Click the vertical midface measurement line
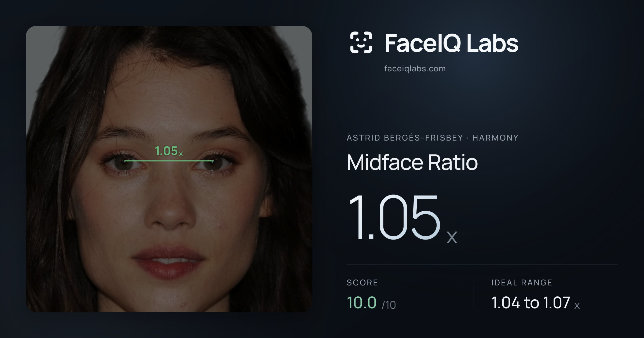 pos(169,203)
